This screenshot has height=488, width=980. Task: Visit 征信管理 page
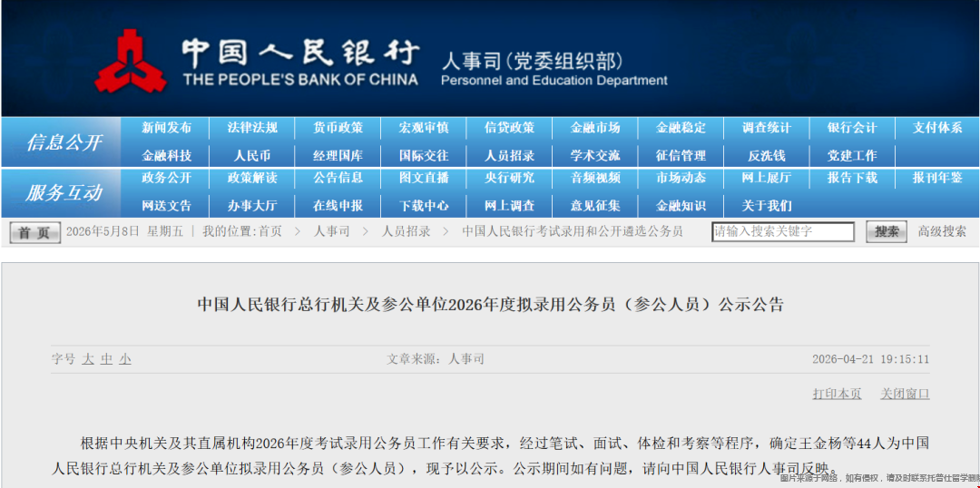pyautogui.click(x=681, y=156)
